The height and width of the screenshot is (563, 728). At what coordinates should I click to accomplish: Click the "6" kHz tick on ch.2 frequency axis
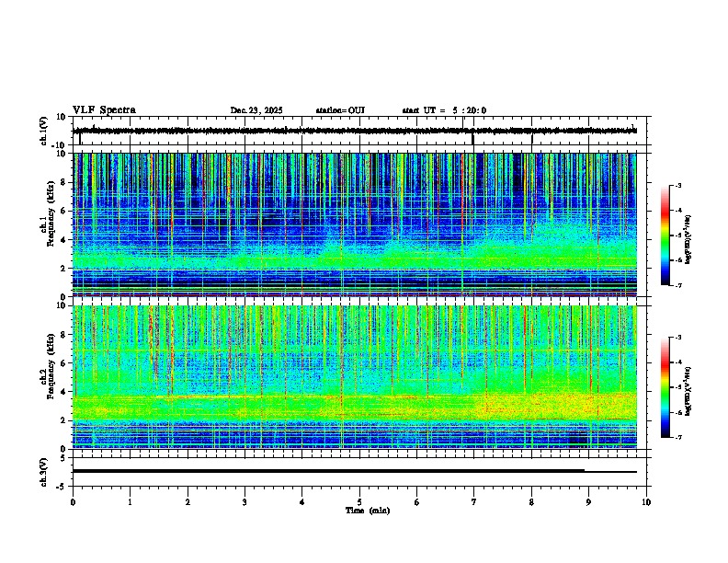pos(64,362)
